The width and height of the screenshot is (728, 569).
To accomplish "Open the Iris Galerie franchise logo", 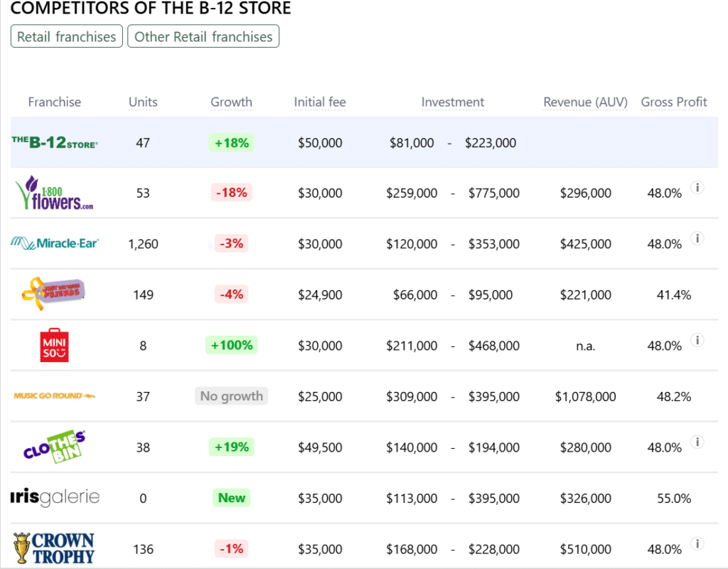I will (x=55, y=497).
